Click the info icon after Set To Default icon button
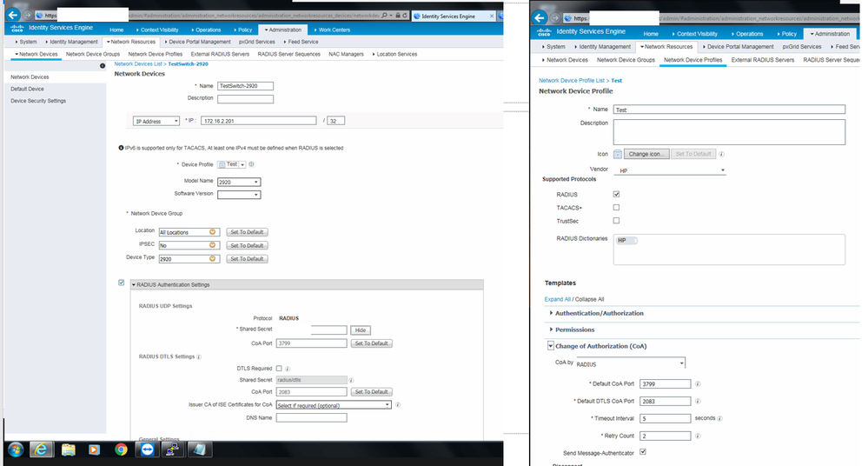The width and height of the screenshot is (868, 466). point(721,154)
